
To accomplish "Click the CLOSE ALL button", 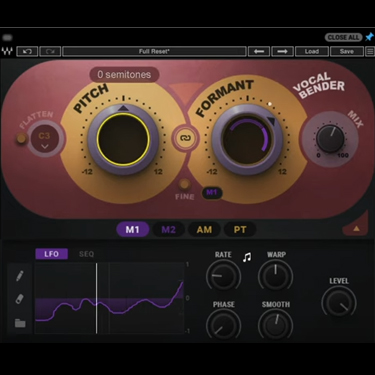I will click(x=343, y=37).
